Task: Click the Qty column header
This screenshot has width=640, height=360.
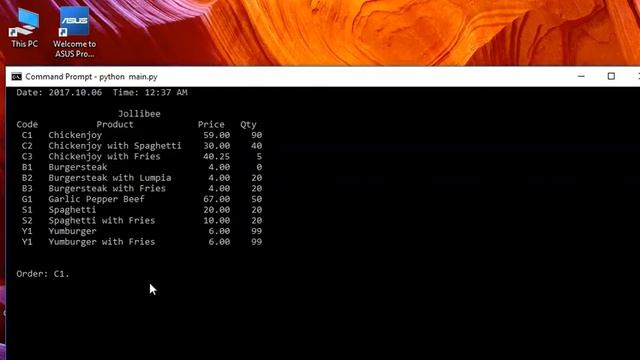Action: click(248, 124)
